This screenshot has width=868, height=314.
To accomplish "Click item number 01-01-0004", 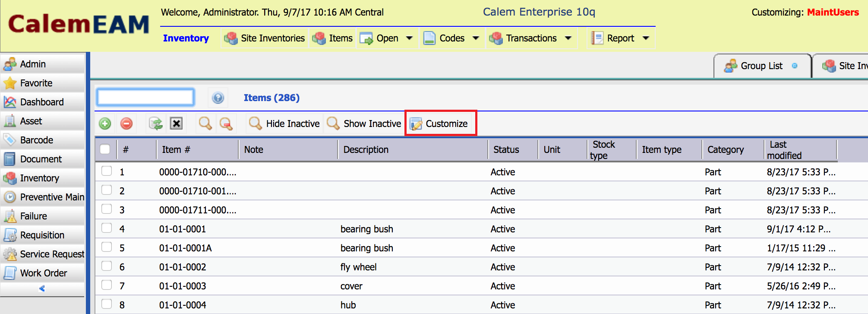I will click(x=183, y=305).
